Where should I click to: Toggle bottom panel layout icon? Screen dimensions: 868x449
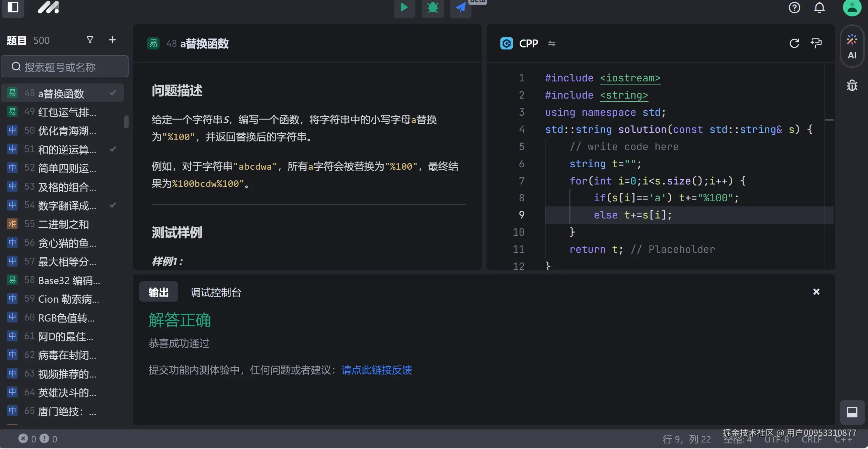(x=852, y=412)
